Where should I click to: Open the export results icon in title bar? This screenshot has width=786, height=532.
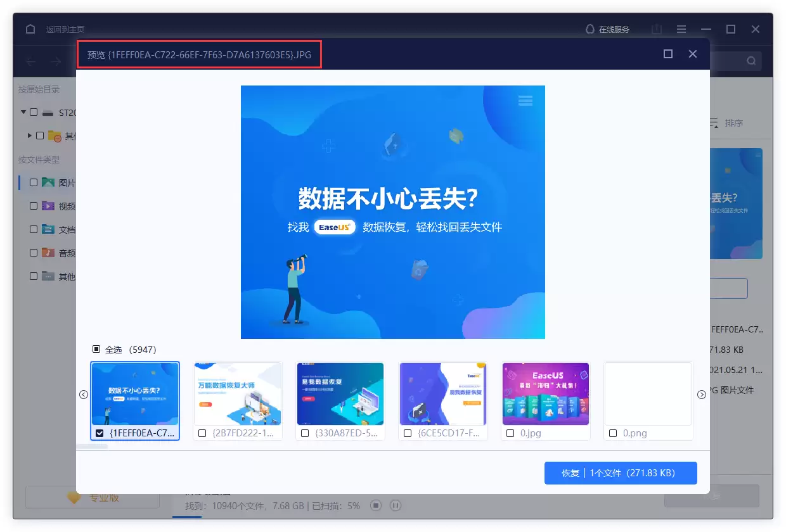coord(656,28)
